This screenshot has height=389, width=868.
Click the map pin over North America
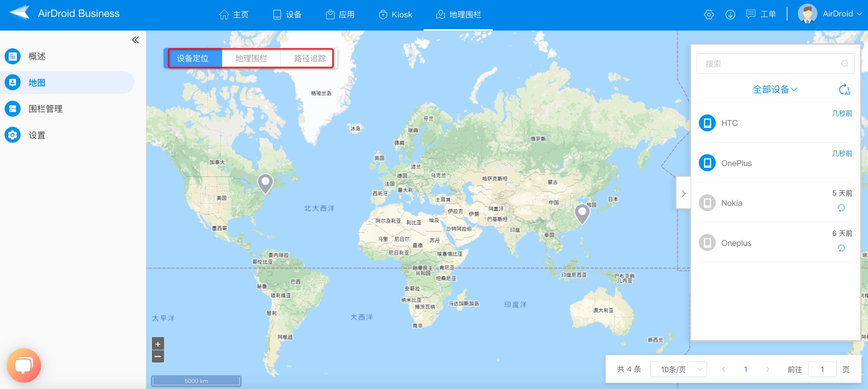[x=265, y=183]
